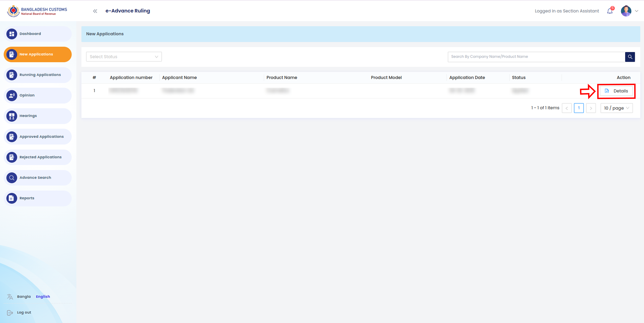
Task: Switch language to English
Action: 43,296
